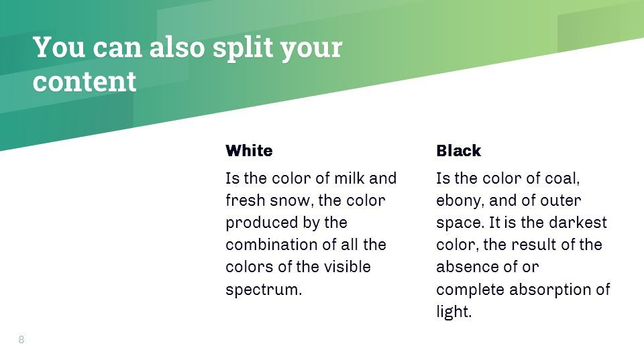Select the slide number 8
The height and width of the screenshot is (362, 644).
[x=21, y=339]
